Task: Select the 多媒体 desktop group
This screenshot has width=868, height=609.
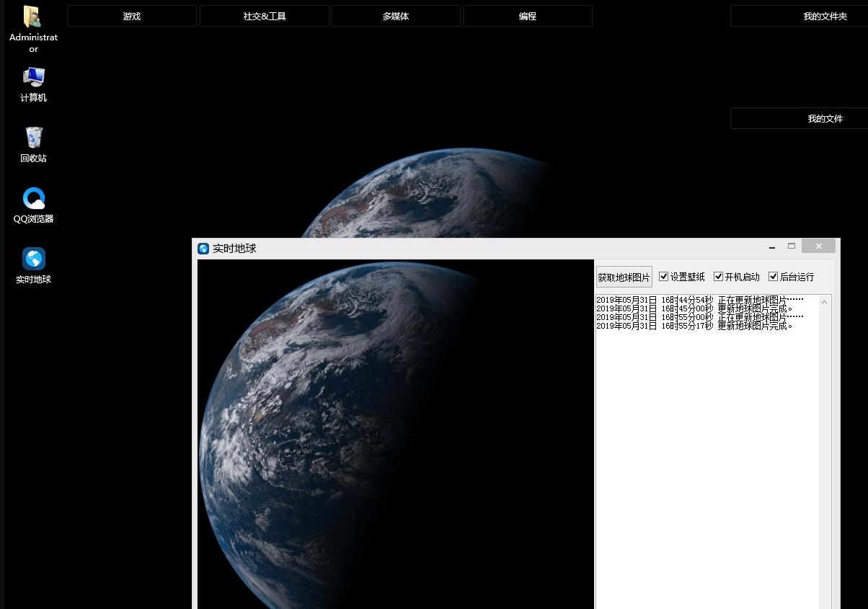Action: (x=396, y=16)
